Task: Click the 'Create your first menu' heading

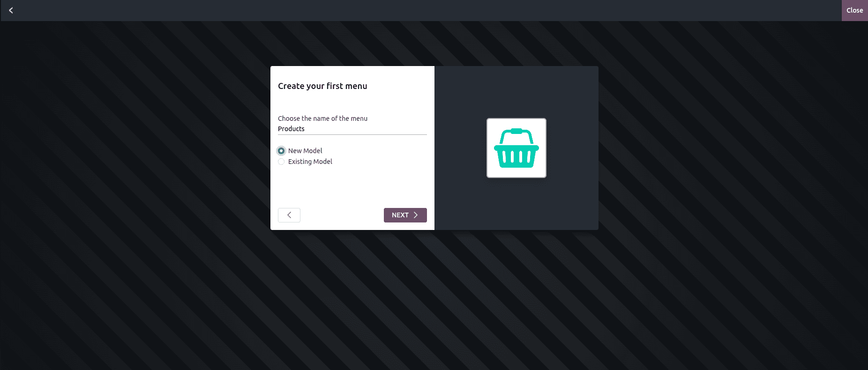Action: 322,86
